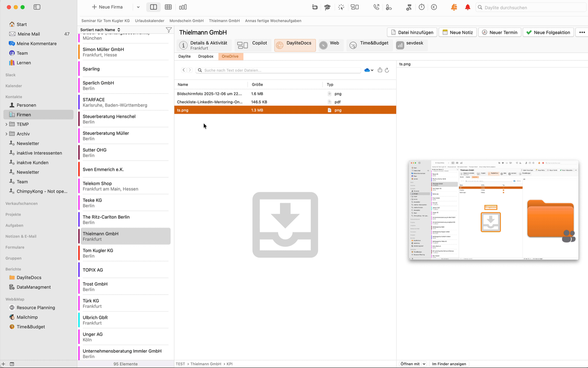588x368 pixels.
Task: Click the share upload icon in DayliteDocs
Action: 380,70
